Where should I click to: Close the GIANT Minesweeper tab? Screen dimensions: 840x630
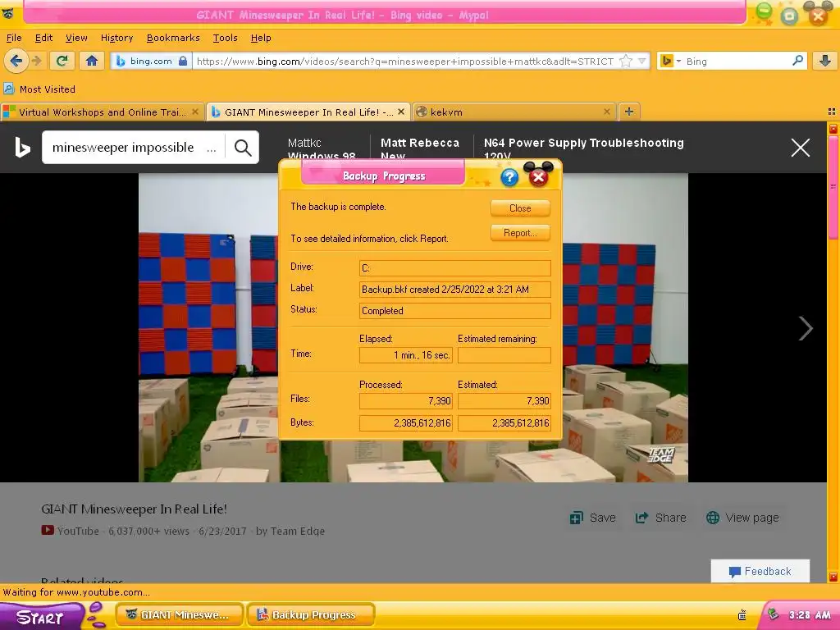(400, 112)
